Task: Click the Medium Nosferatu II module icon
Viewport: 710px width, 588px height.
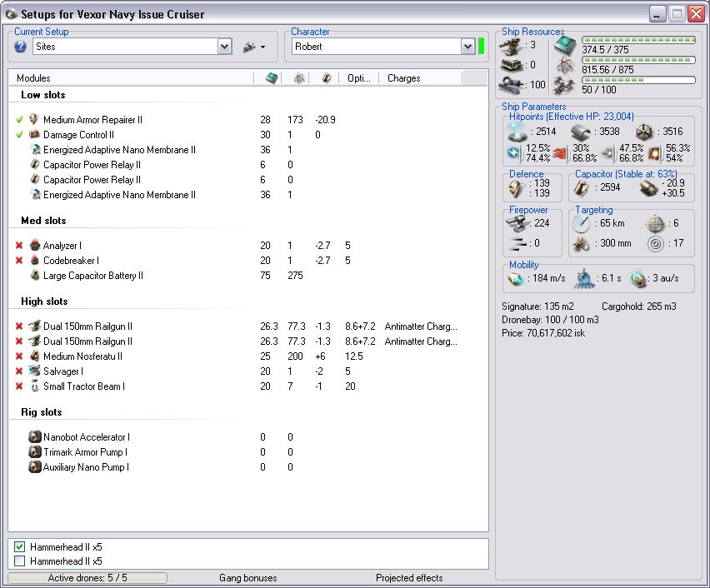Action: click(34, 356)
